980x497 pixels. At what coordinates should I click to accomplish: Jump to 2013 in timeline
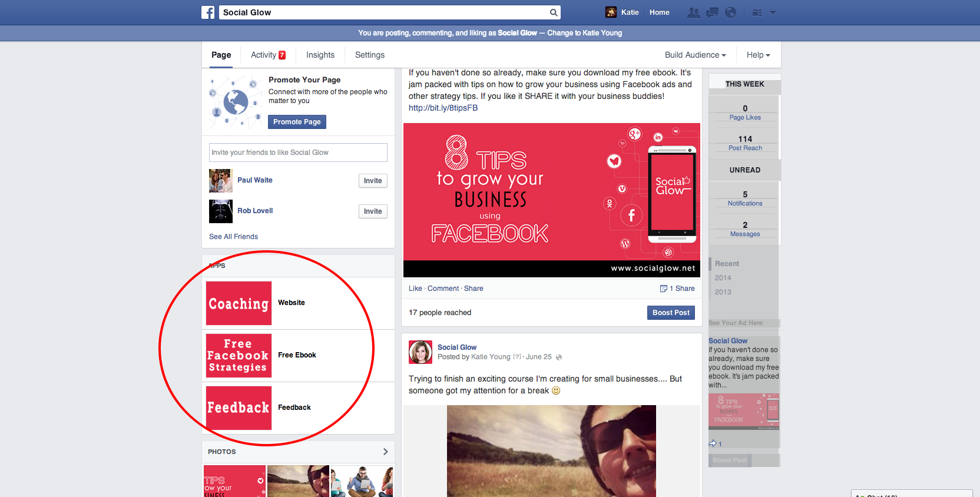(x=723, y=292)
